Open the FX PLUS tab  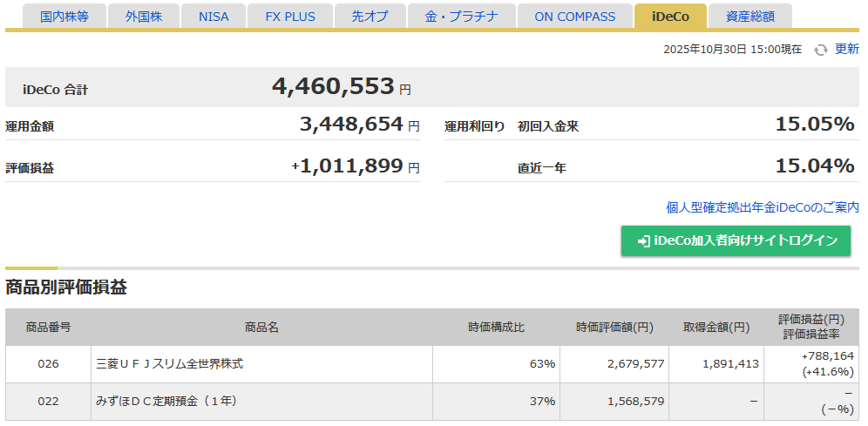[x=290, y=17]
